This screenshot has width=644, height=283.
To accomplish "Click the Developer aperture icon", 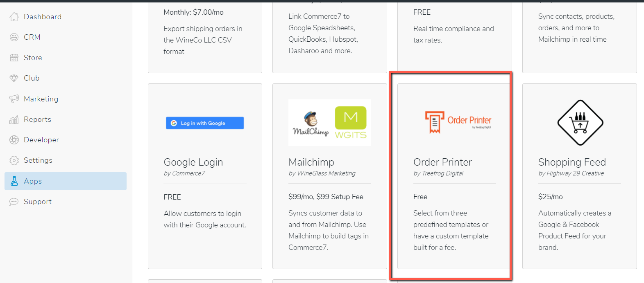I will (x=14, y=140).
